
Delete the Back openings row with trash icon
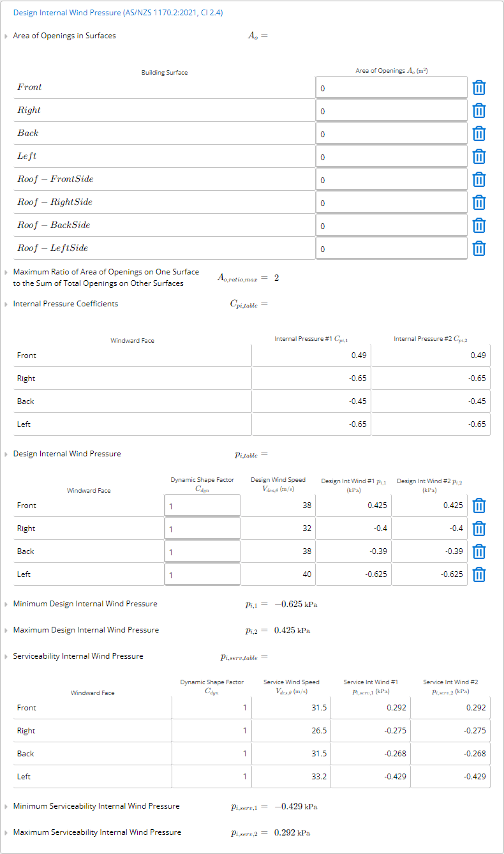click(479, 133)
